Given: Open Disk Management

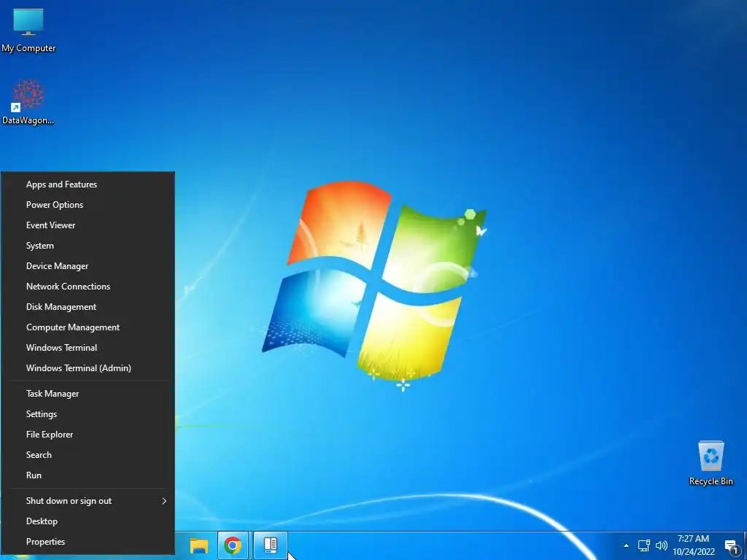Looking at the screenshot, I should click(88, 307).
